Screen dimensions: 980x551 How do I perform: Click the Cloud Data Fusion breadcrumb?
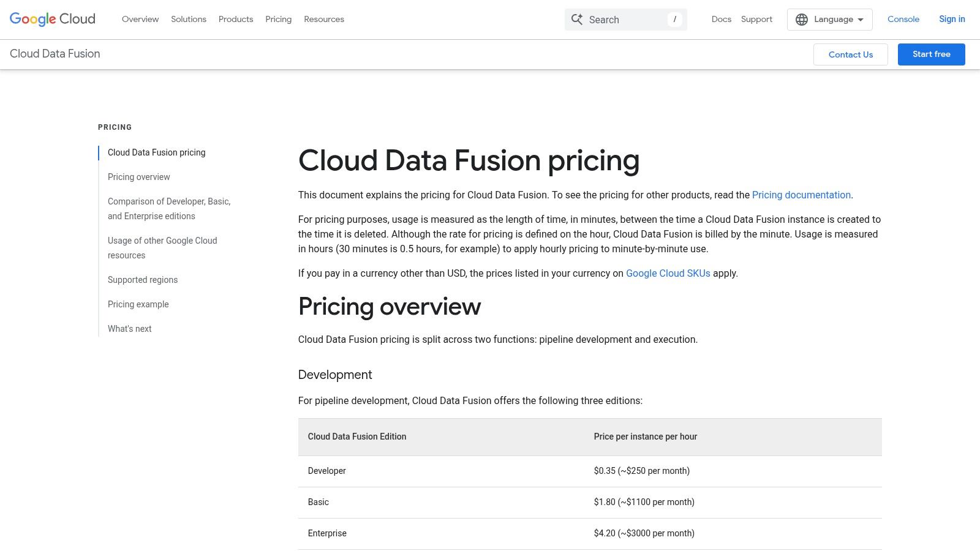pyautogui.click(x=55, y=54)
